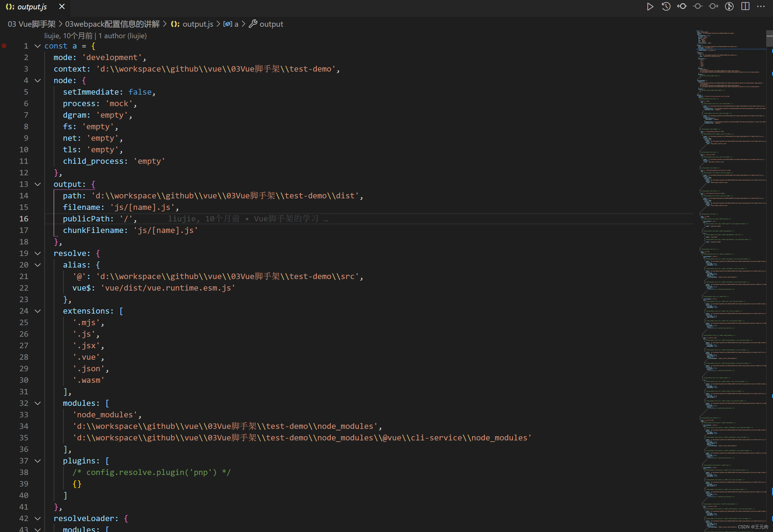Click the "filename: 'js/[name].js'" line
Screen dimensions: 773x532
(121, 207)
